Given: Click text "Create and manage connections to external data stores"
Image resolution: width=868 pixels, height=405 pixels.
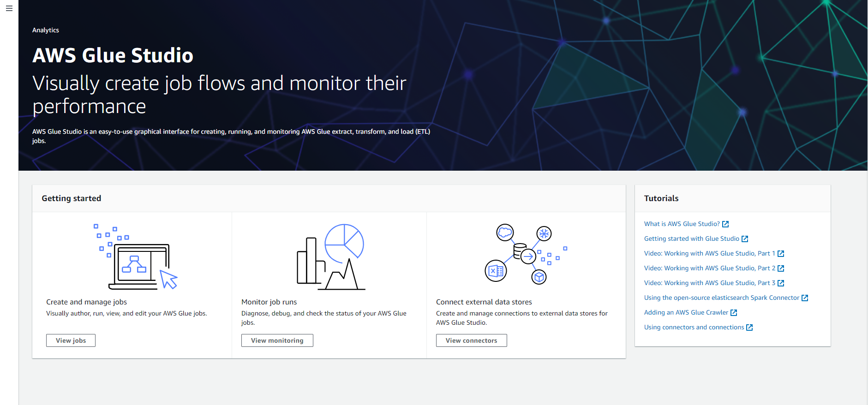Looking at the screenshot, I should tap(521, 318).
